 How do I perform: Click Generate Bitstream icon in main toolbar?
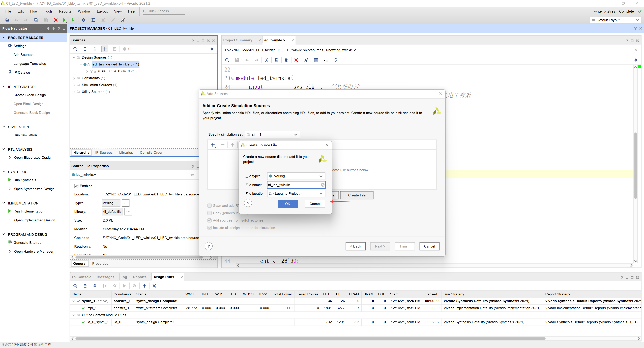(x=73, y=20)
